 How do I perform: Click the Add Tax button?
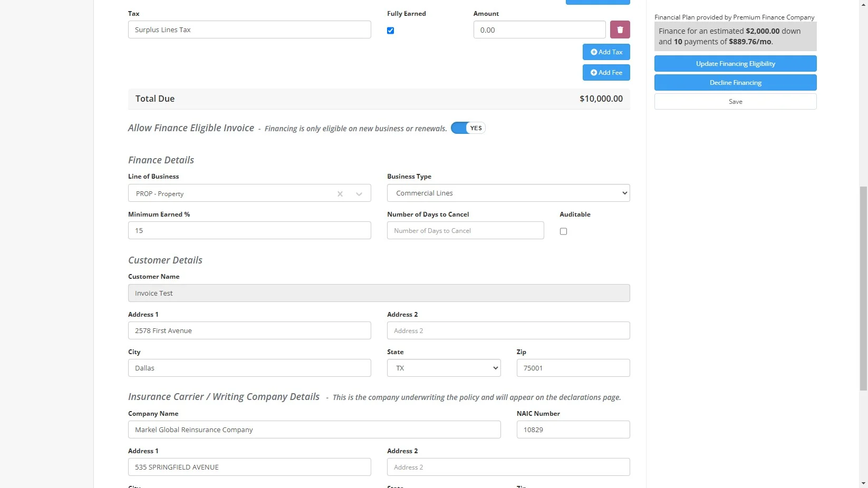(x=606, y=52)
